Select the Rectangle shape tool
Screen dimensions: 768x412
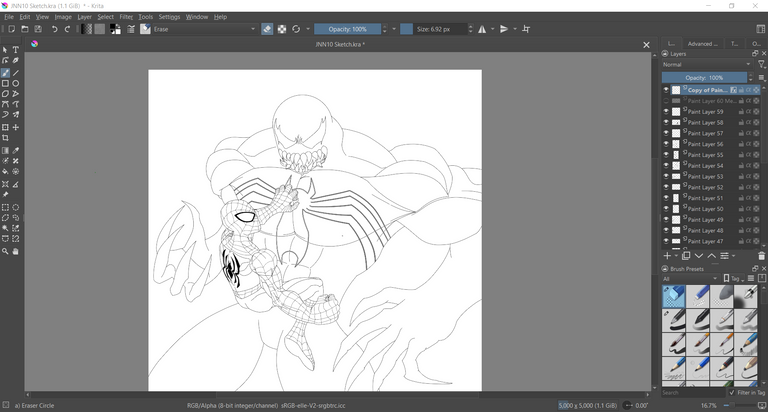tap(5, 84)
